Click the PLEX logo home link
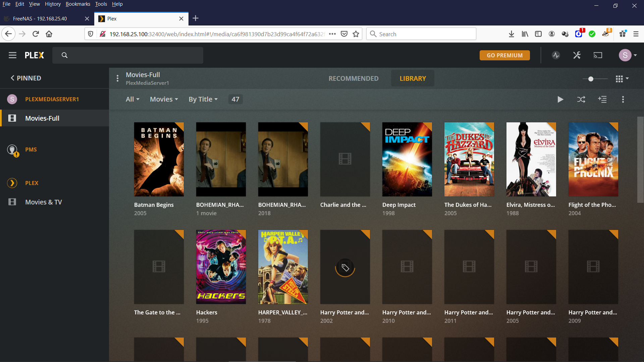The height and width of the screenshot is (362, 644). 34,55
